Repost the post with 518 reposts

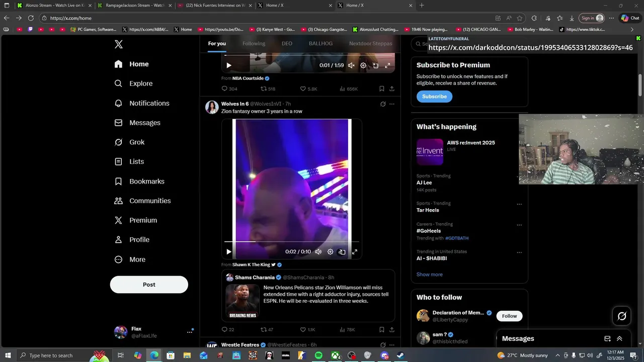(x=268, y=89)
